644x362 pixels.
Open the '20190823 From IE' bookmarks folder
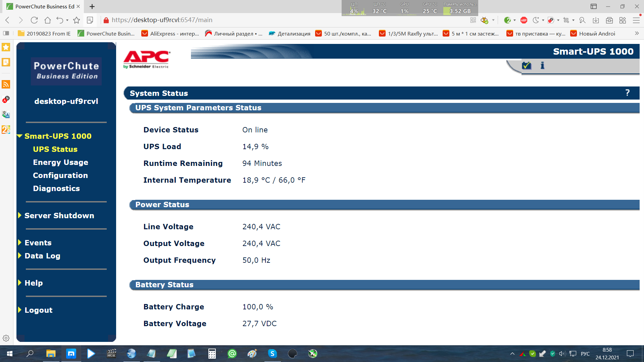pyautogui.click(x=44, y=34)
